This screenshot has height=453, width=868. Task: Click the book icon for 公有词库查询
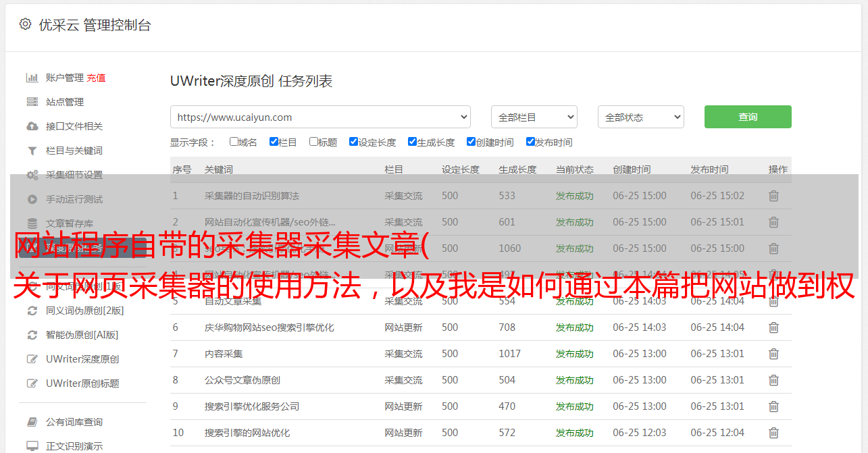tap(32, 422)
